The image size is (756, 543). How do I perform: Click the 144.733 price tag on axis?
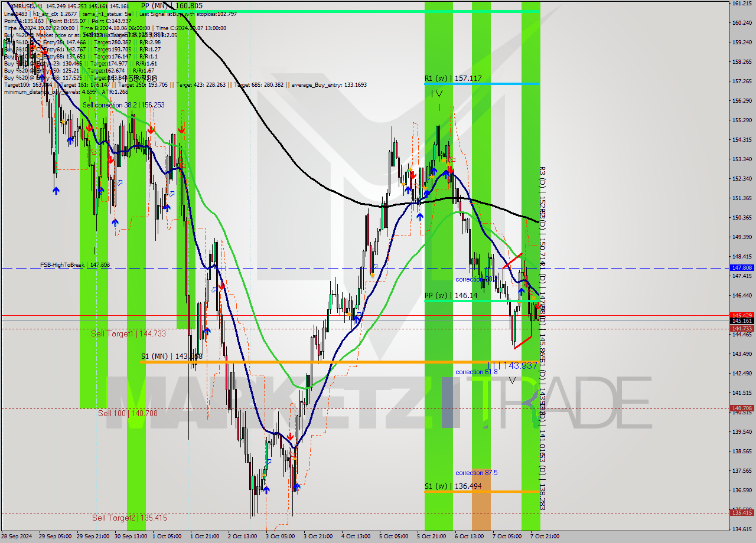742,328
